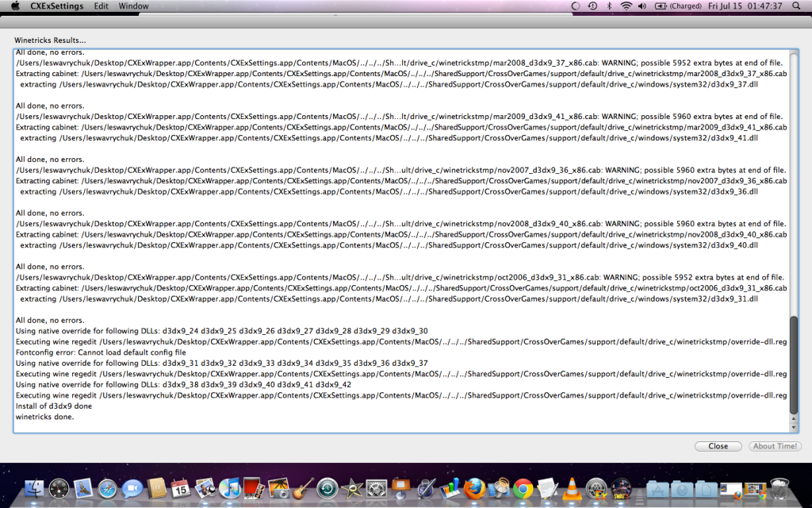Launch Photo Booth from the Dock
Image resolution: width=812 pixels, height=508 pixels.
[254, 489]
